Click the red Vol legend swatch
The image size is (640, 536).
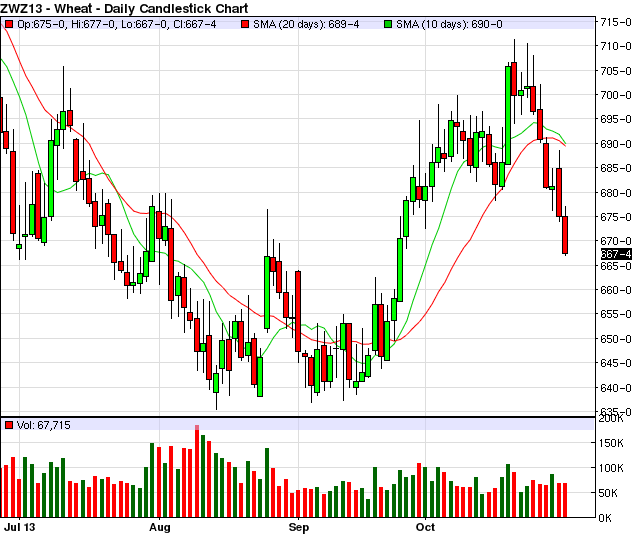point(9,425)
